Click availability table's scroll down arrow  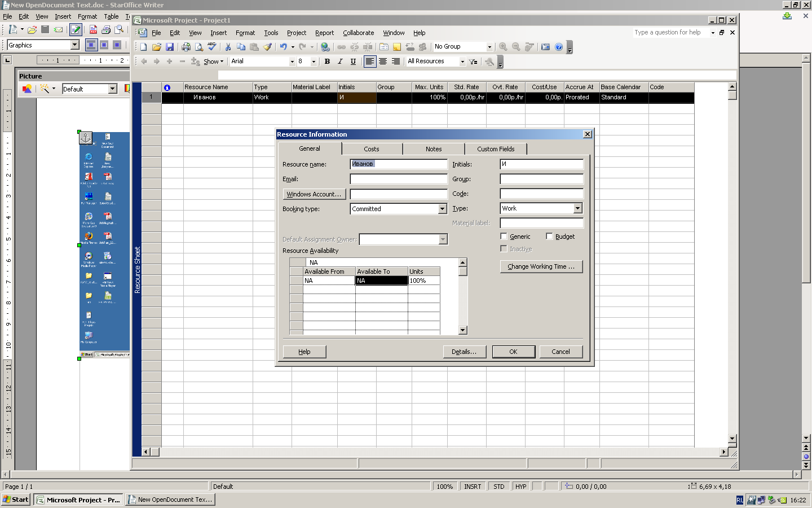[463, 330]
